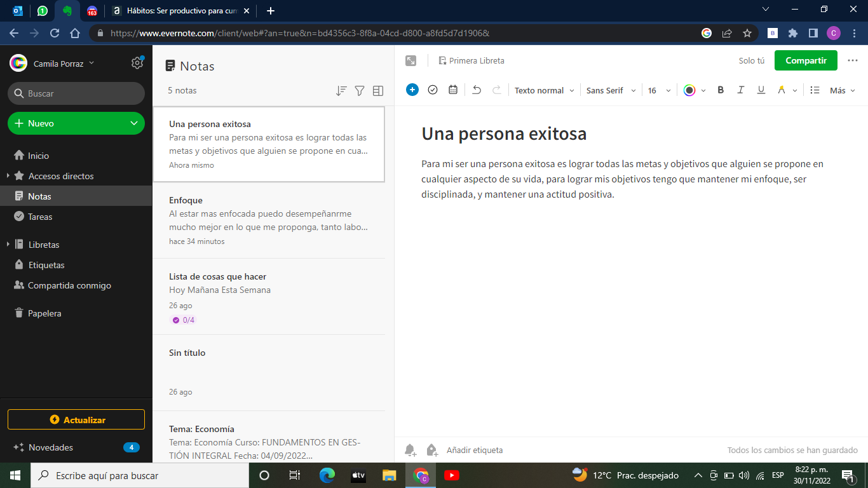
Task: Open File Explorer from the taskbar
Action: pos(390,475)
